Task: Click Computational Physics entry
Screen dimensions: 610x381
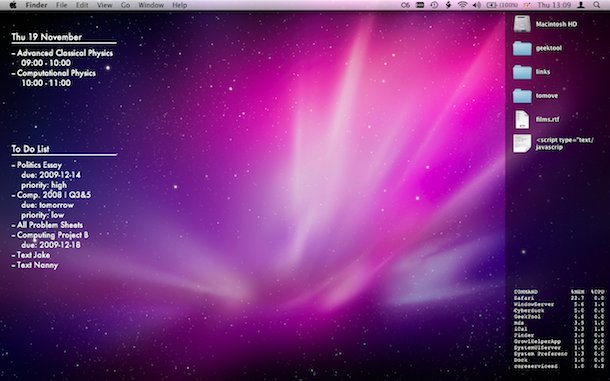Action: (x=56, y=73)
